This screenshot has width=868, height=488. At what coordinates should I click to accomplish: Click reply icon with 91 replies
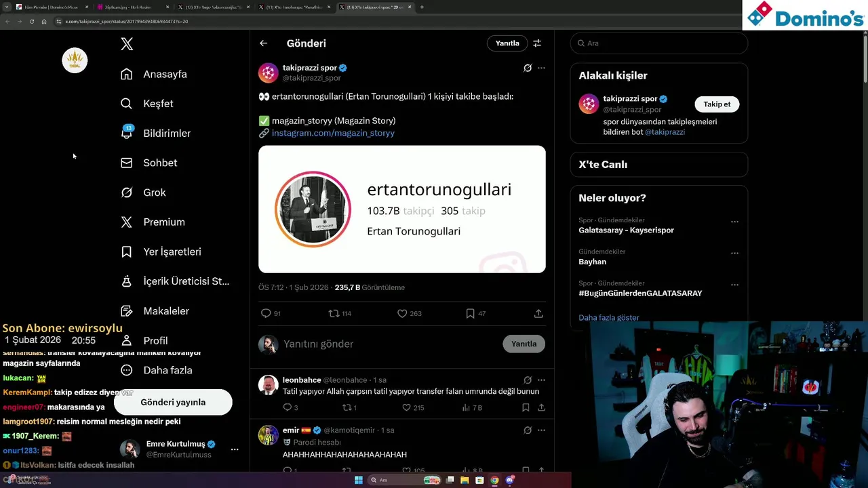pos(271,313)
